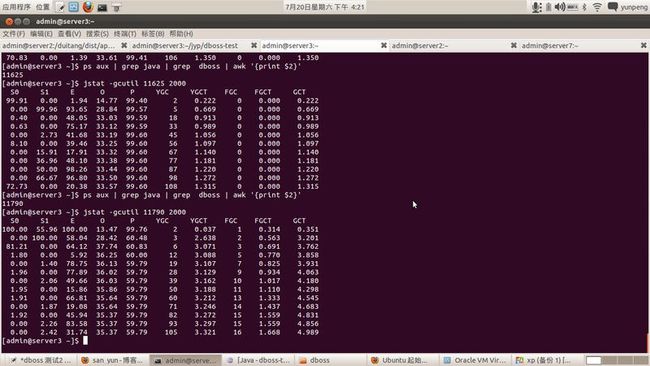Switch to *dboss 测试2 taskbar window
650x366 pixels.
(41, 360)
